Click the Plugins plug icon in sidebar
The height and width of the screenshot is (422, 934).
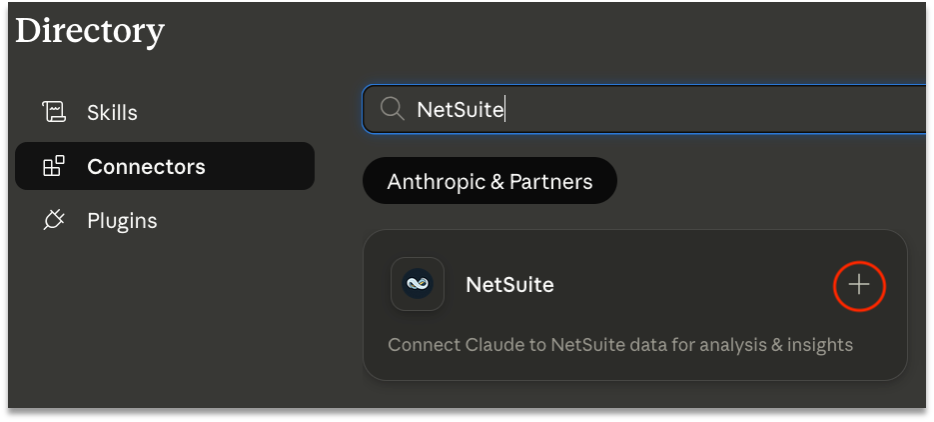[54, 220]
